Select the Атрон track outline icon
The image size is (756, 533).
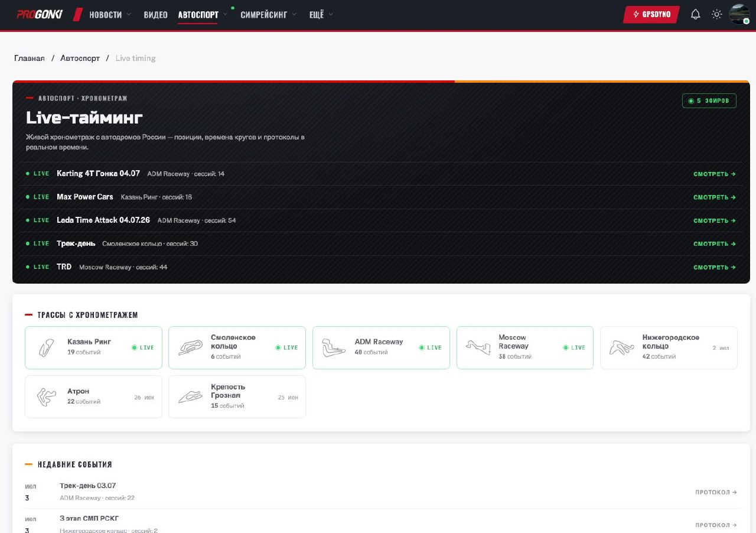pyautogui.click(x=46, y=396)
